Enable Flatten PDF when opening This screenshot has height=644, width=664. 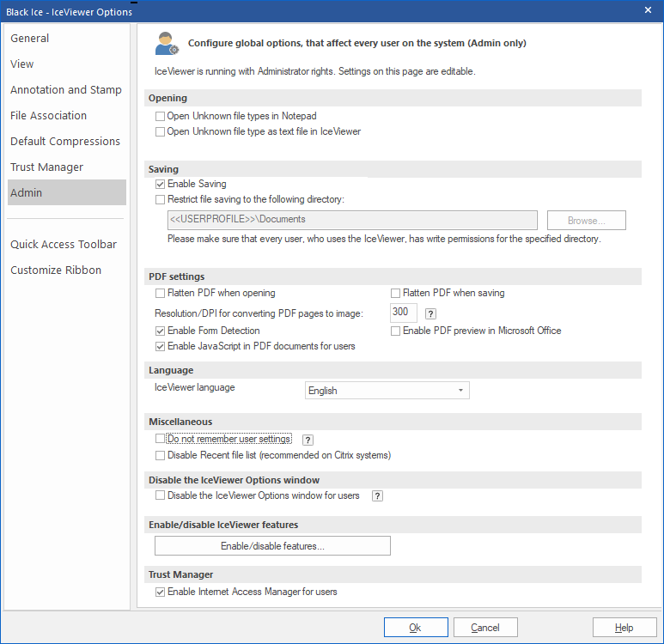pos(160,293)
